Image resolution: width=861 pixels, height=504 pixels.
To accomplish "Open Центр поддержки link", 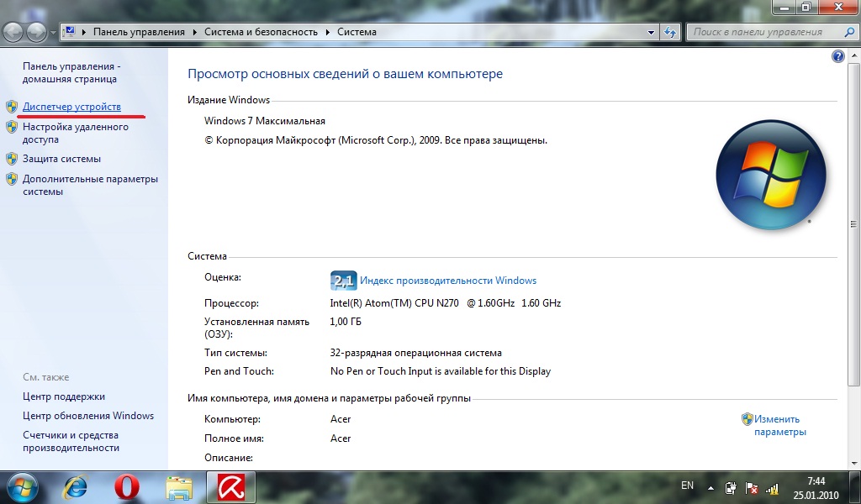I will tap(64, 396).
